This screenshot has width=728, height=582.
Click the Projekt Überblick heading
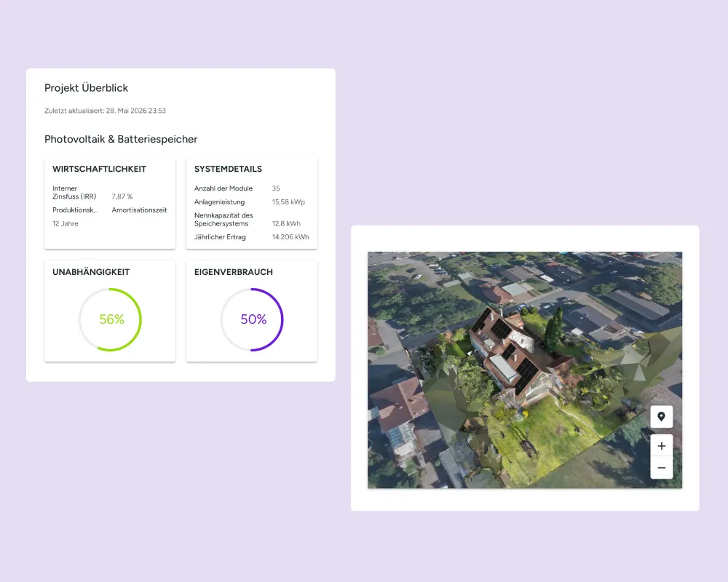pos(87,88)
